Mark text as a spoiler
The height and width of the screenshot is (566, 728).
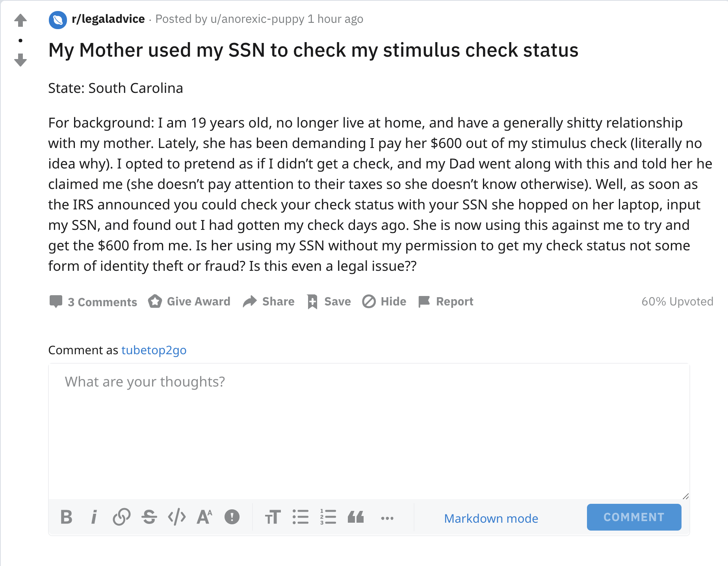click(232, 517)
